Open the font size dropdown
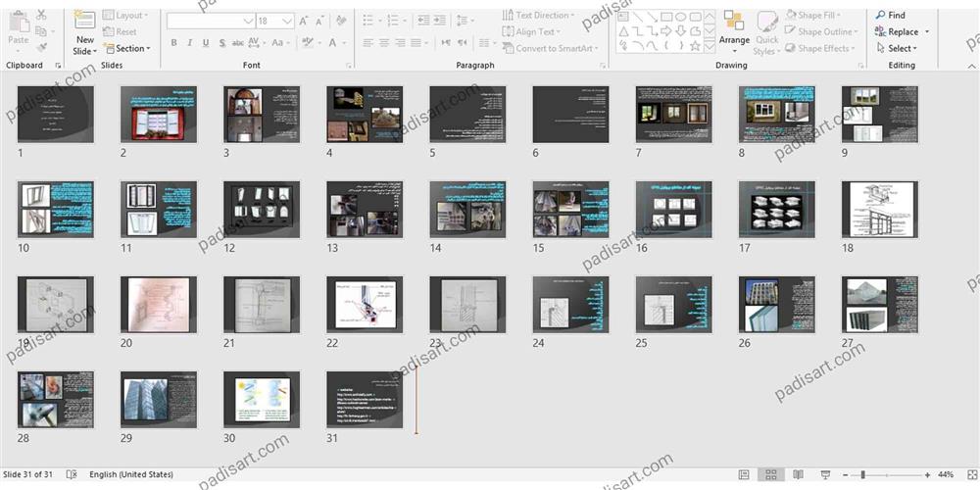The image size is (980, 490). [286, 21]
